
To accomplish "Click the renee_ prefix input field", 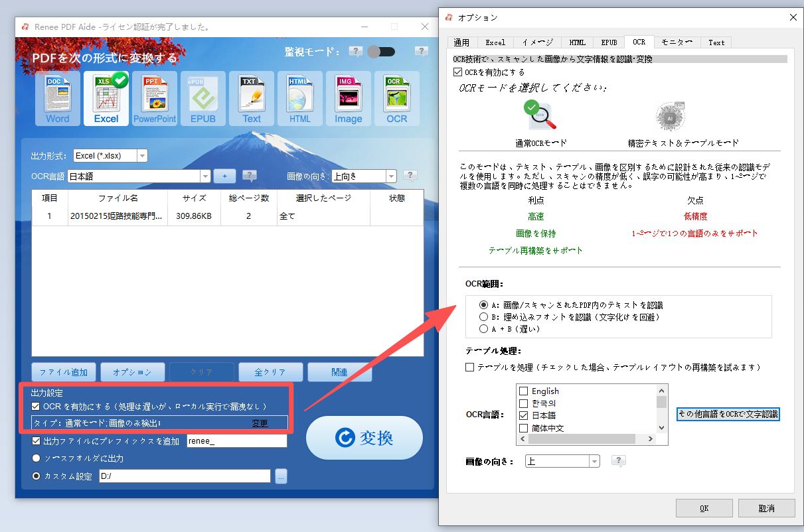I will pos(237,440).
